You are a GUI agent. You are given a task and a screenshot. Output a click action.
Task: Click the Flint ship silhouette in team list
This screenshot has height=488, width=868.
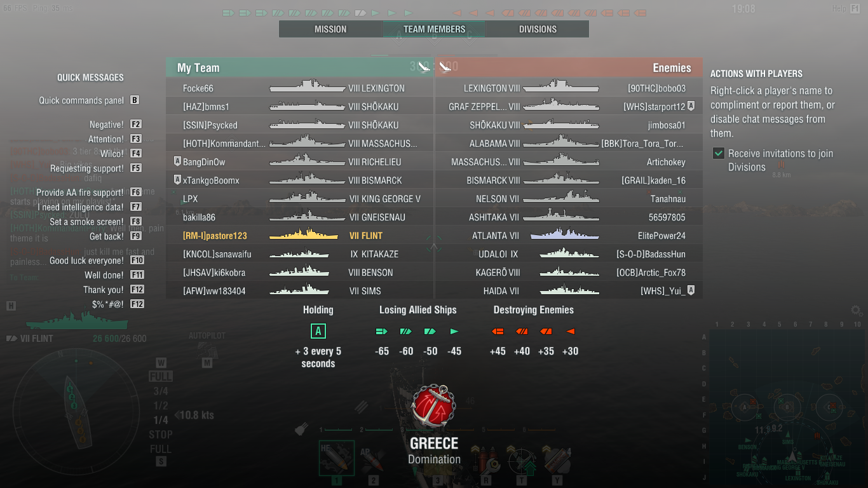pyautogui.click(x=303, y=235)
